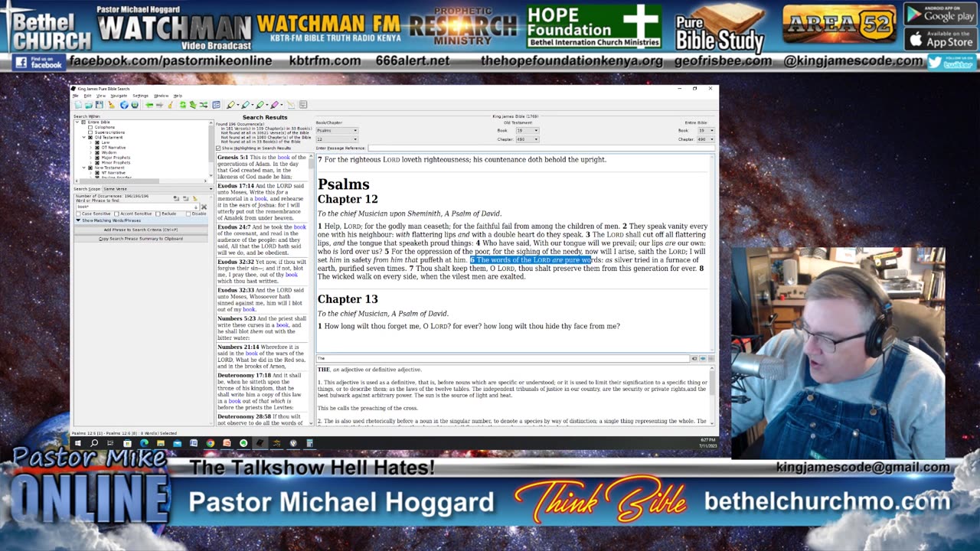Click the Open search file toolbar icon
The height and width of the screenshot is (551, 980).
(x=89, y=105)
